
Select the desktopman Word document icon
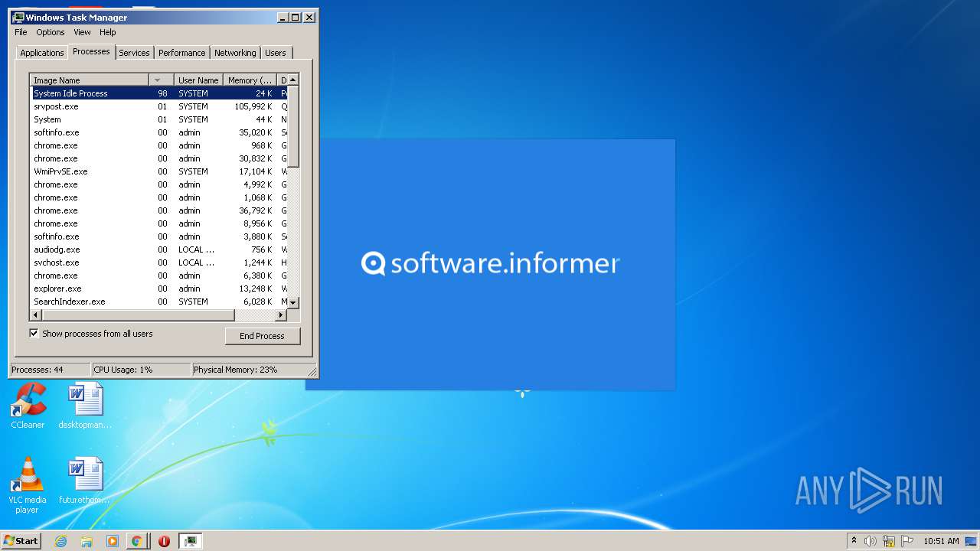tap(85, 406)
